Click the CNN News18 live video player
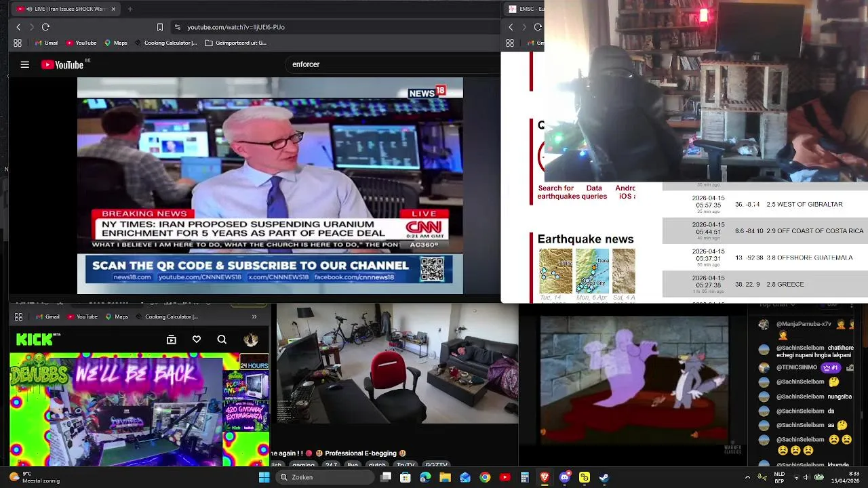 pyautogui.click(x=270, y=186)
